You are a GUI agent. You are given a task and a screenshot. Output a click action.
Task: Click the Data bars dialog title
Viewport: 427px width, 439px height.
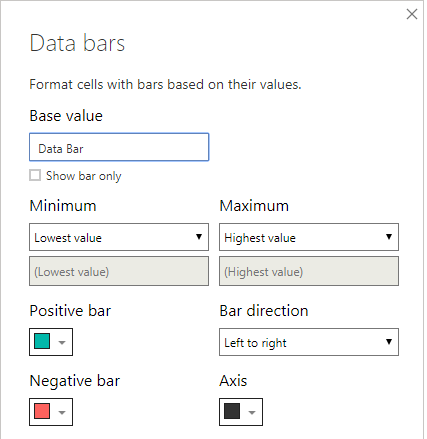point(77,43)
